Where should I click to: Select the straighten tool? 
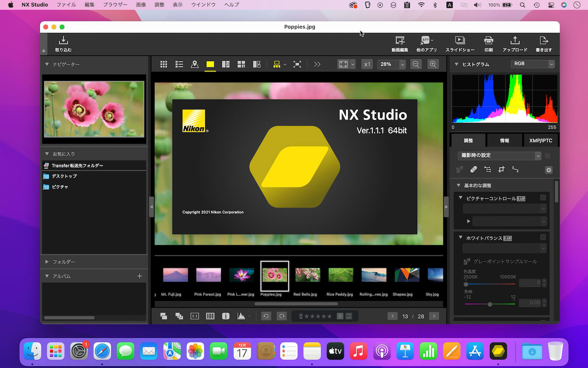click(x=515, y=170)
